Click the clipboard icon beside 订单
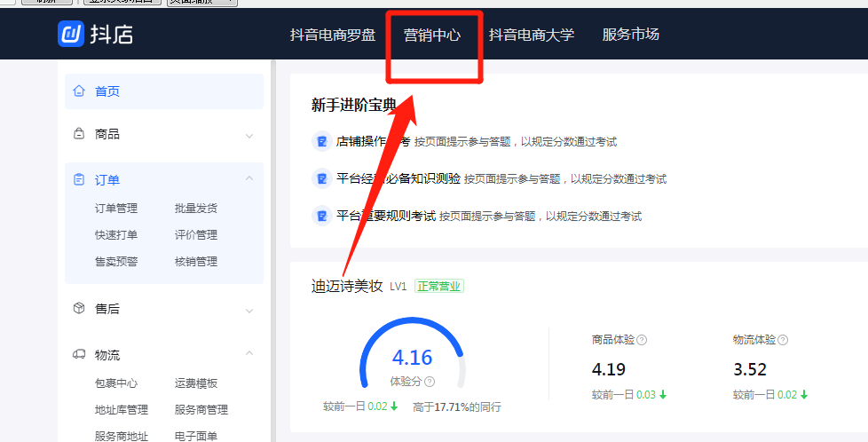 click(x=79, y=179)
